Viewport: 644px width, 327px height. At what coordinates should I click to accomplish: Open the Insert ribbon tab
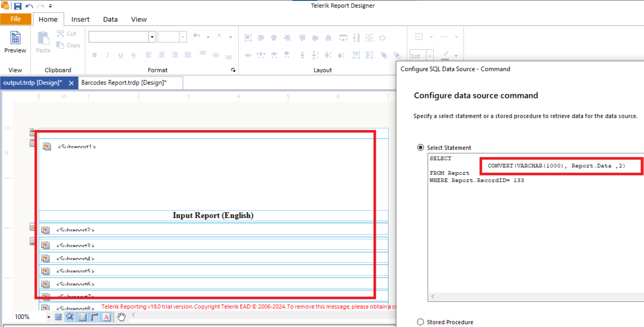(x=80, y=19)
